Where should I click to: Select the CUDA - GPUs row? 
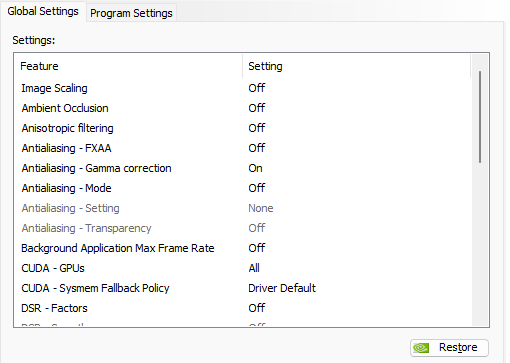click(x=243, y=268)
